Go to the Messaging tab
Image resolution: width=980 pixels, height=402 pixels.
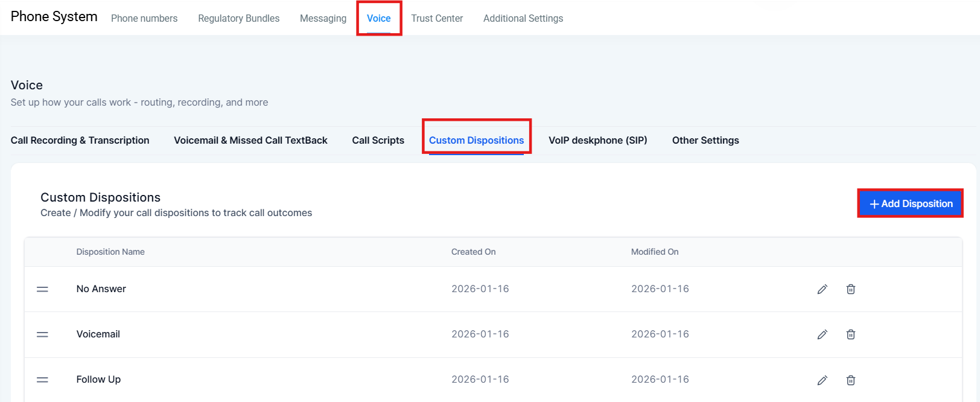pos(323,19)
